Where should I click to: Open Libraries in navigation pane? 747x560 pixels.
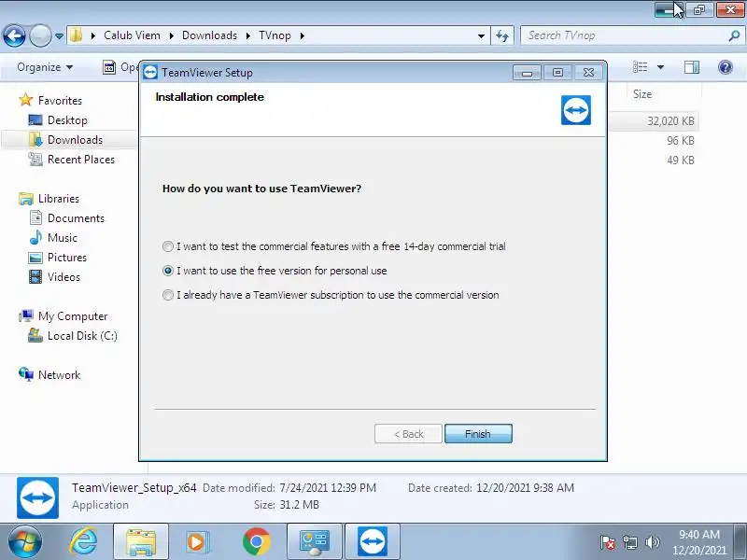coord(59,199)
